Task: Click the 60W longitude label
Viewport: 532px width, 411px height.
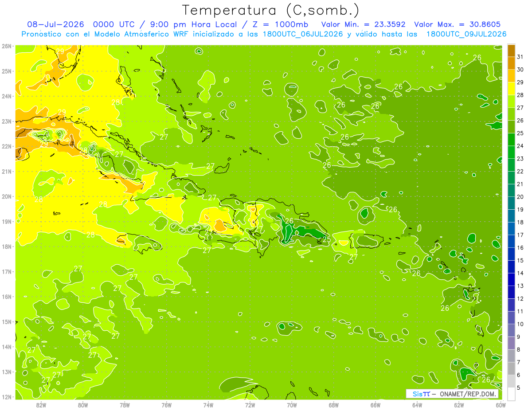Action: pos(501,405)
